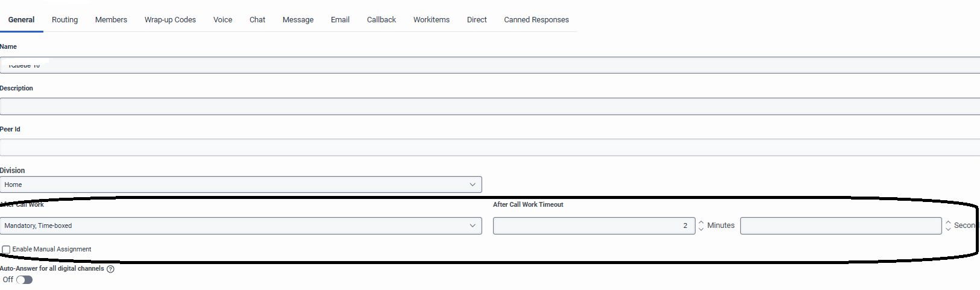Screen dimensions: 980x290
Task: Increase the After Call Work minutes stepper
Action: [701, 222]
